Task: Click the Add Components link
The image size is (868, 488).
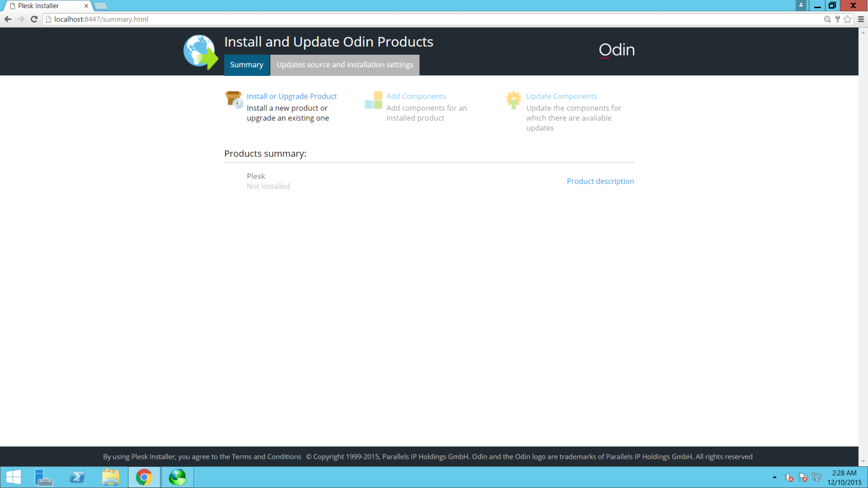Action: pos(416,97)
